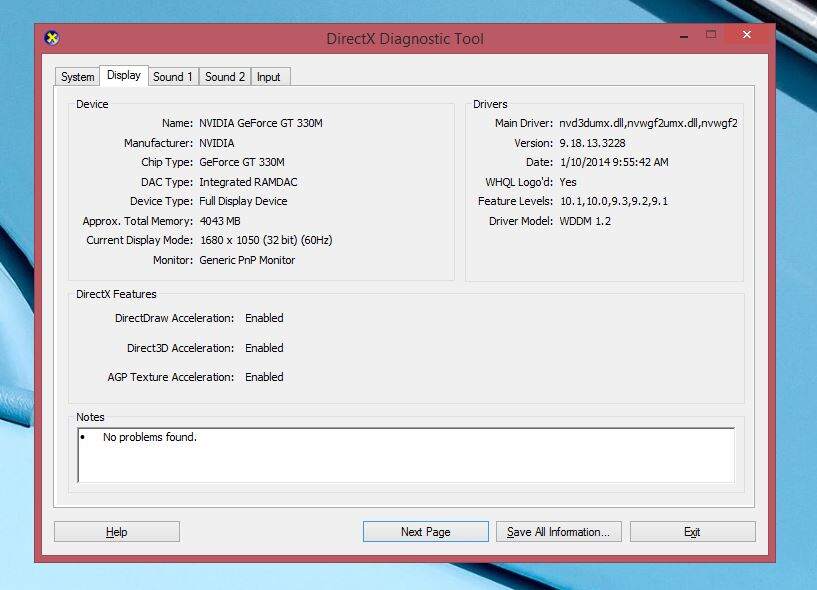
Task: Minimize the DirectX Diagnostic Tool window
Action: (x=683, y=34)
